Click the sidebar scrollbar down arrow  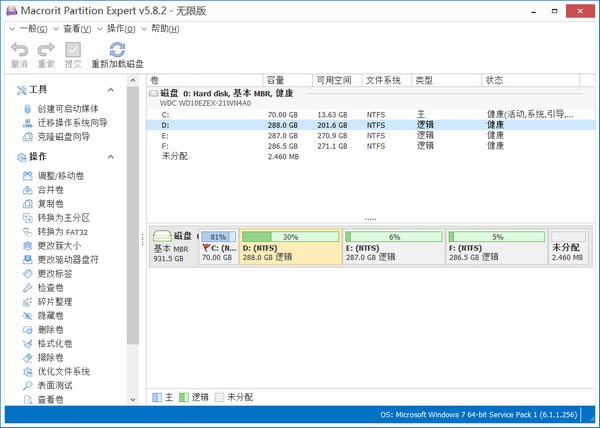click(x=133, y=399)
